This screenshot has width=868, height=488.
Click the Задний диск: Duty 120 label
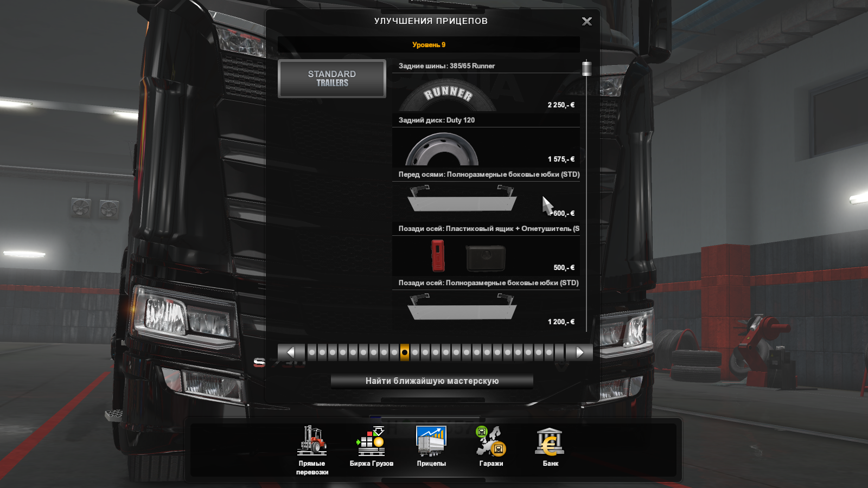coord(437,120)
